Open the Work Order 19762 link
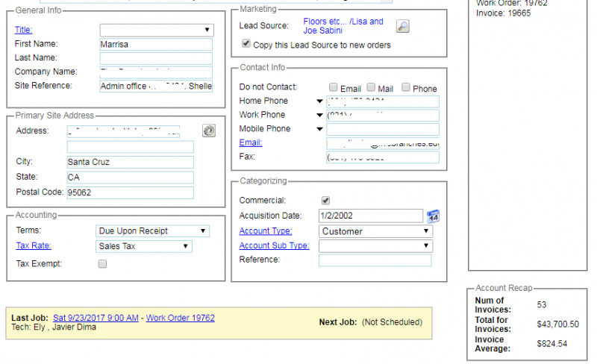Screen dimensions: 597x364 180,318
